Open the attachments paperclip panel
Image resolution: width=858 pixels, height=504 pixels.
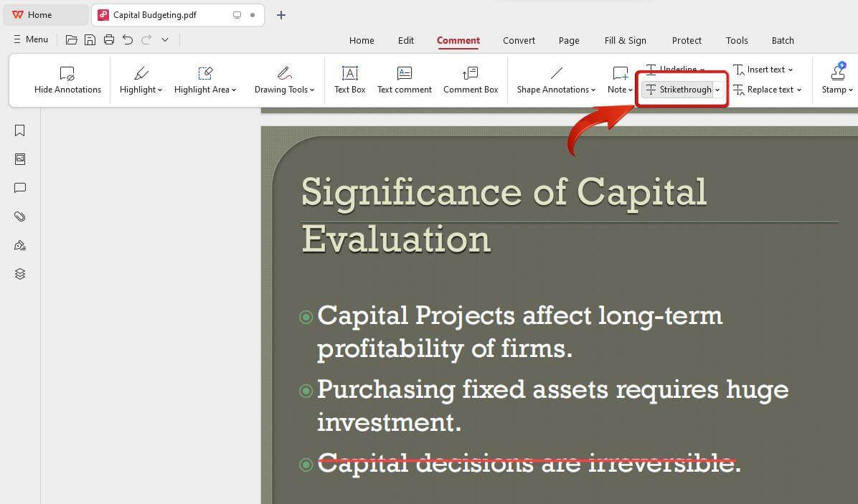(20, 217)
